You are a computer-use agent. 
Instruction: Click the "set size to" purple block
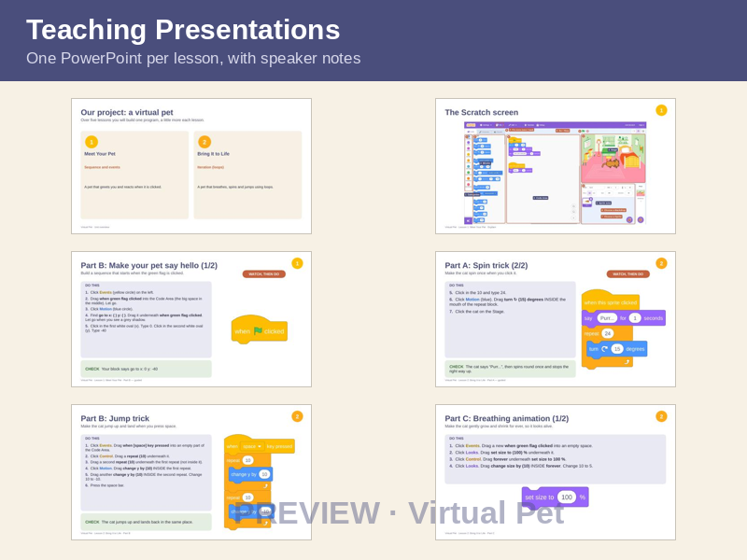555,497
